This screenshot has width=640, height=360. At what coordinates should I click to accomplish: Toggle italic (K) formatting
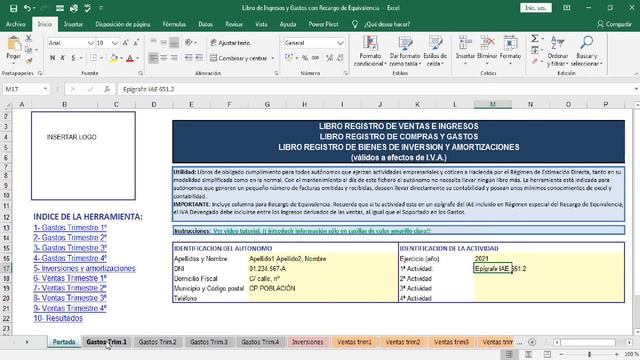click(x=62, y=58)
